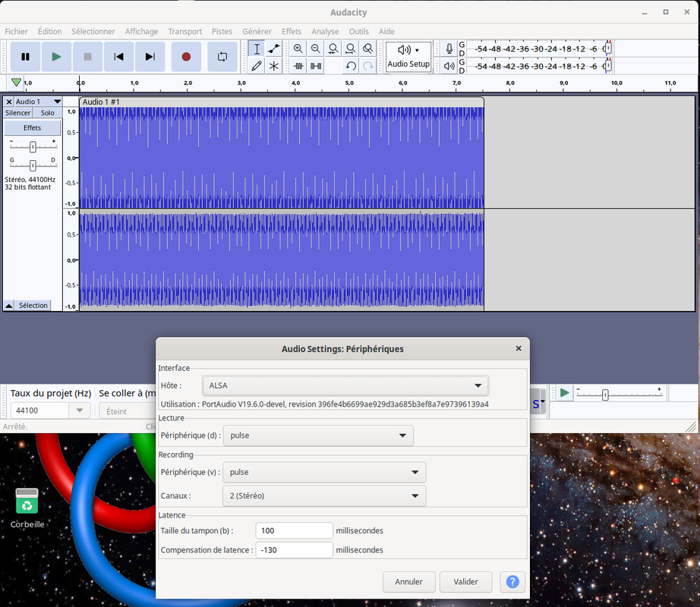Mute the track with Silencer button
700x607 pixels.
18,113
